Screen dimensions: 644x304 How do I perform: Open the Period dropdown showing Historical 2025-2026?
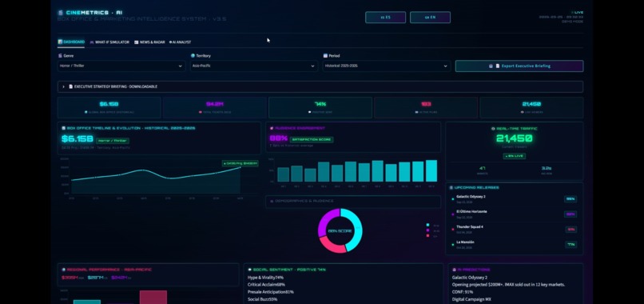point(387,66)
